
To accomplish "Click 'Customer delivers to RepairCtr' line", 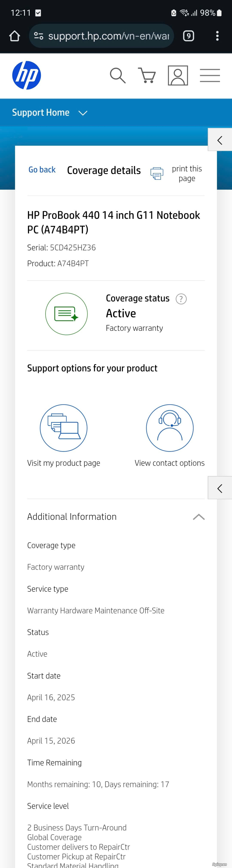I will click(x=79, y=847).
